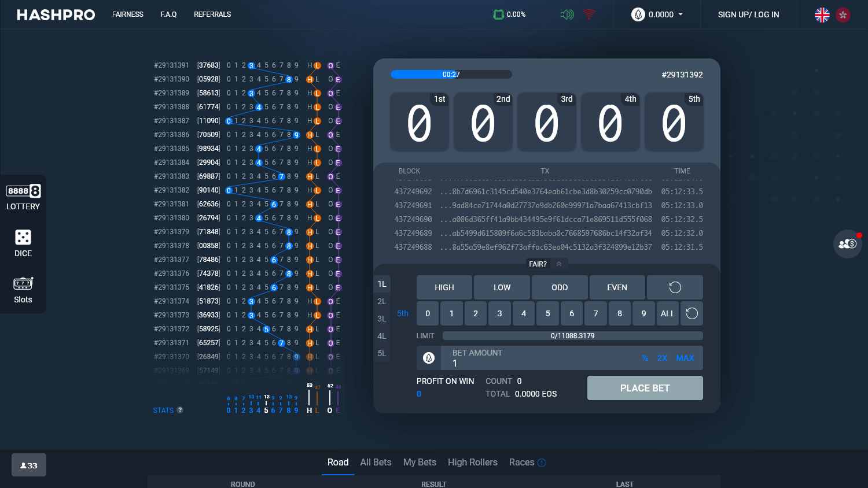Image resolution: width=868 pixels, height=488 pixels.
Task: Select the 2L line mode
Action: [382, 301]
